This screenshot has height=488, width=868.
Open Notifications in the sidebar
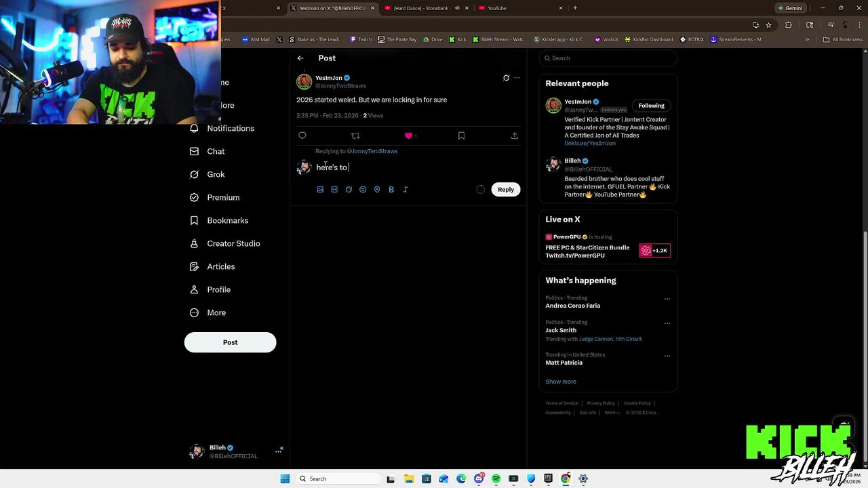pos(222,128)
